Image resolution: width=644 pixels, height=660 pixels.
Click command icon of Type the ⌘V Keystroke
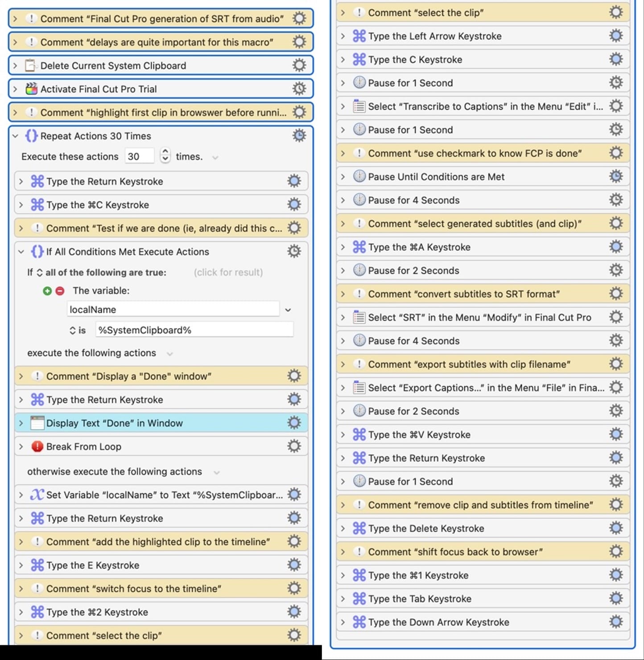359,434
